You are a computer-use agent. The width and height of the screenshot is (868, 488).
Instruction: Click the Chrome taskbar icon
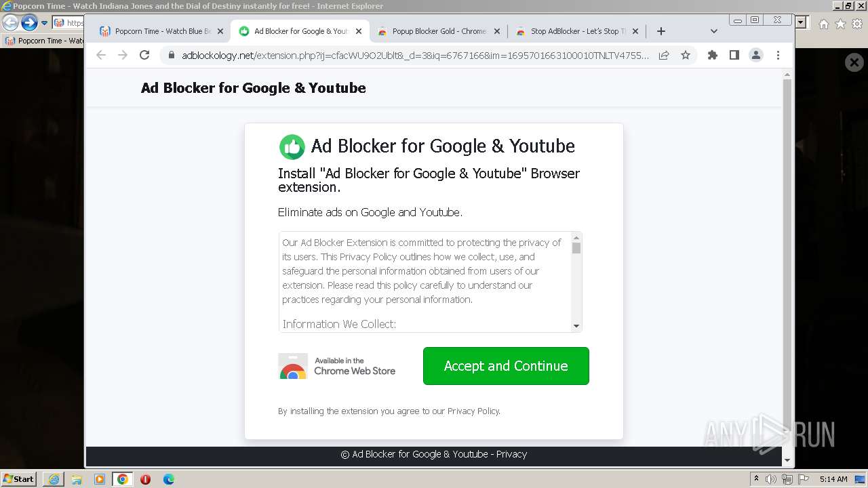[x=123, y=479]
